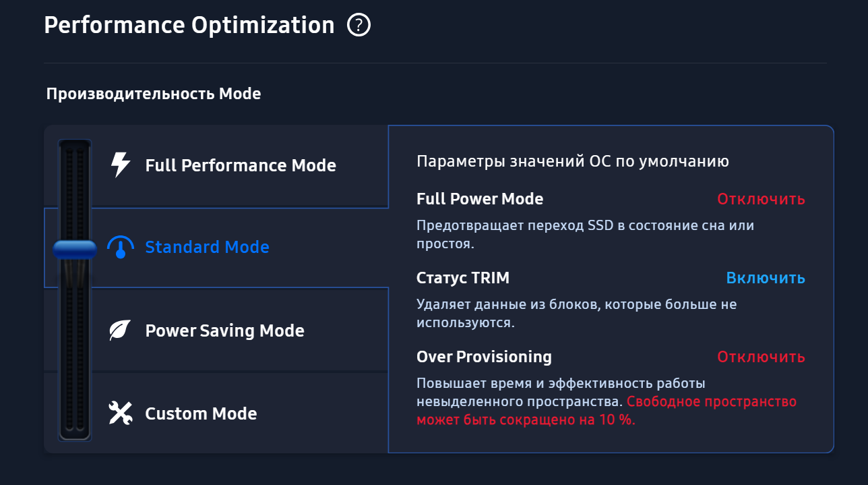This screenshot has width=868, height=485.
Task: Click the blue performance slider handle
Action: [75, 250]
